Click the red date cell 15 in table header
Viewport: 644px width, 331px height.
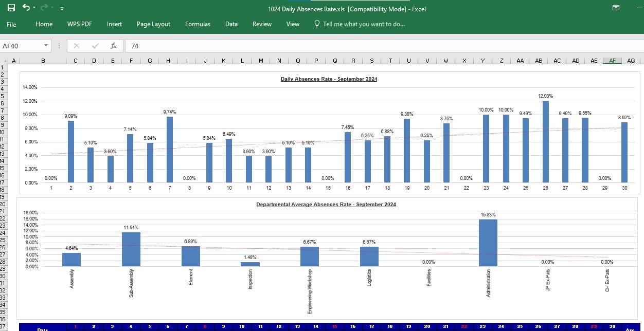pyautogui.click(x=334, y=326)
